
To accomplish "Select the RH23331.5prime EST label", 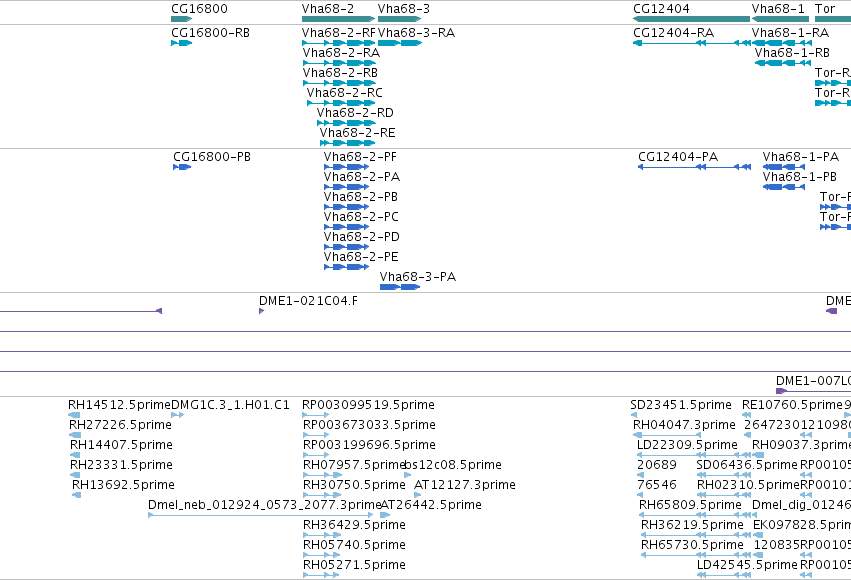I will coord(121,465).
